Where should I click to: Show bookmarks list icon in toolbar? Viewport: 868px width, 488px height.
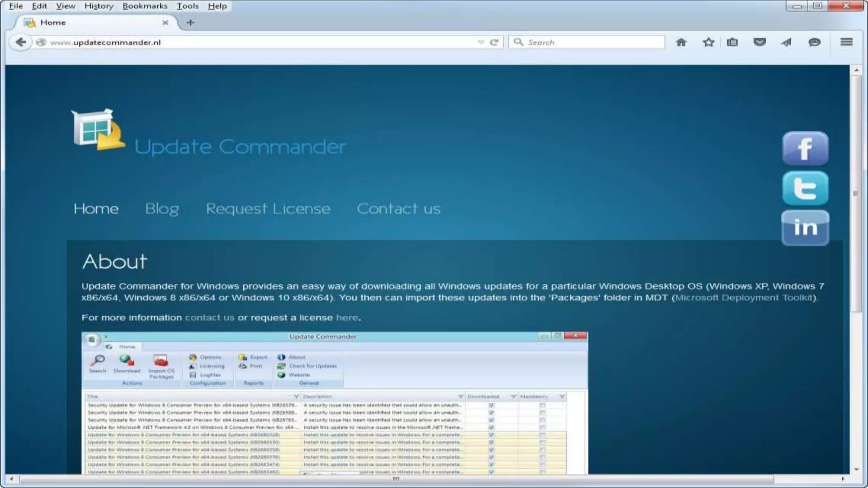pos(732,42)
